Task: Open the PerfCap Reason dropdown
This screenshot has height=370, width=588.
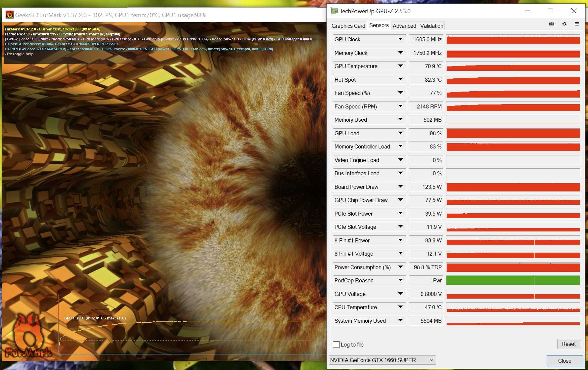Action: click(400, 280)
